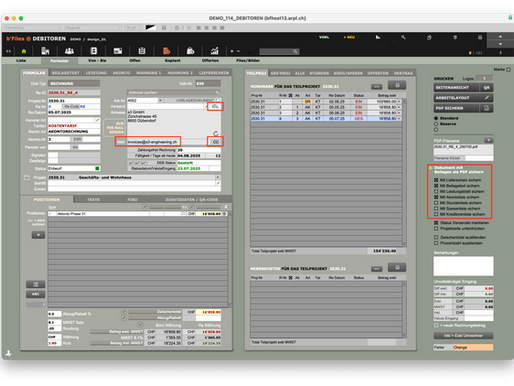Open the statistics chart icon in toolbar
The image size is (514, 386).
click(214, 51)
